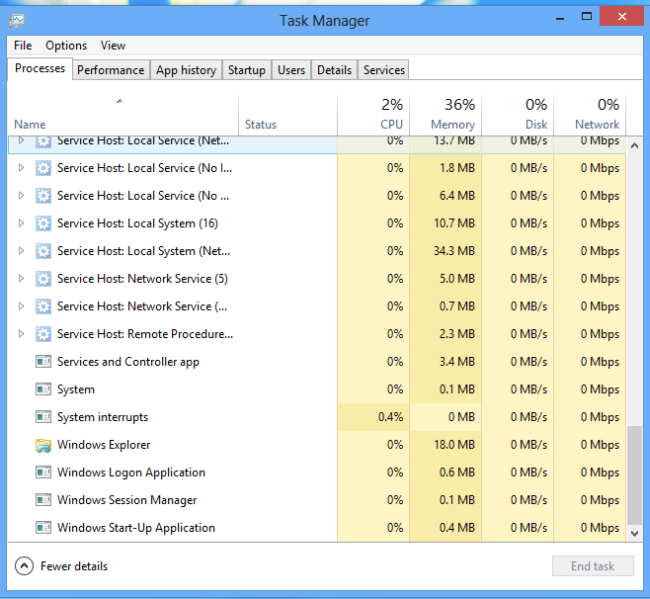Click the 10.7 MB memory value
The image size is (650, 599).
454,223
